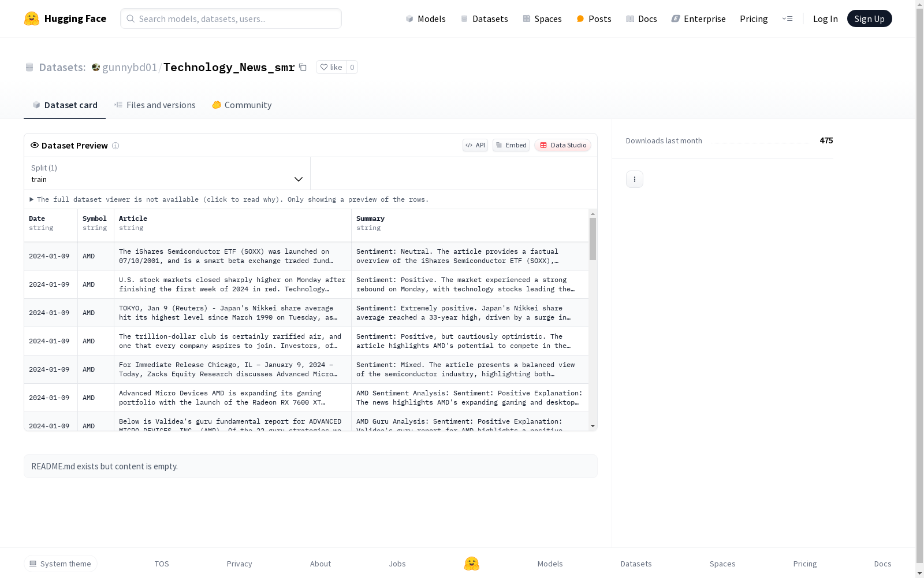
Task: Click Log In
Action: pyautogui.click(x=825, y=18)
